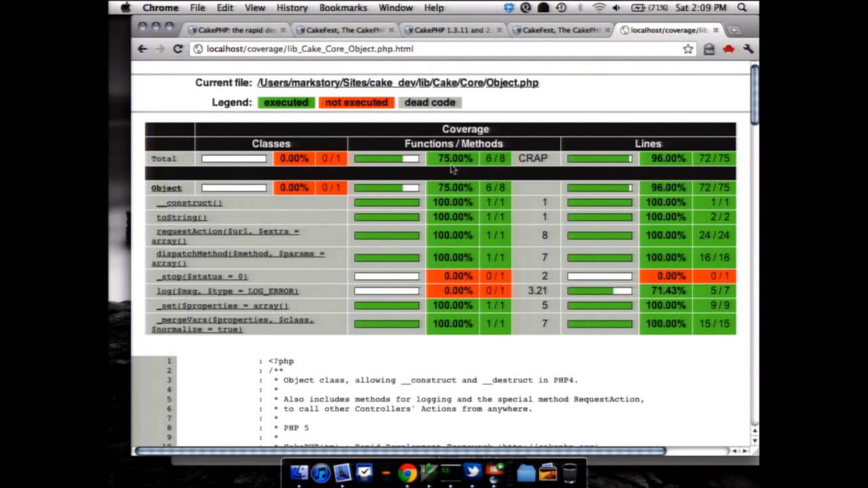Screen dimensions: 868x488
Task: Jump to the requestAction($url, $extra) method link
Action: pos(225,236)
